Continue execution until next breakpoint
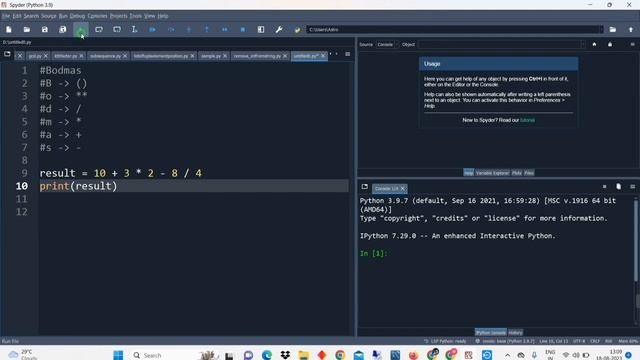This screenshot has height=360, width=640. tap(224, 29)
